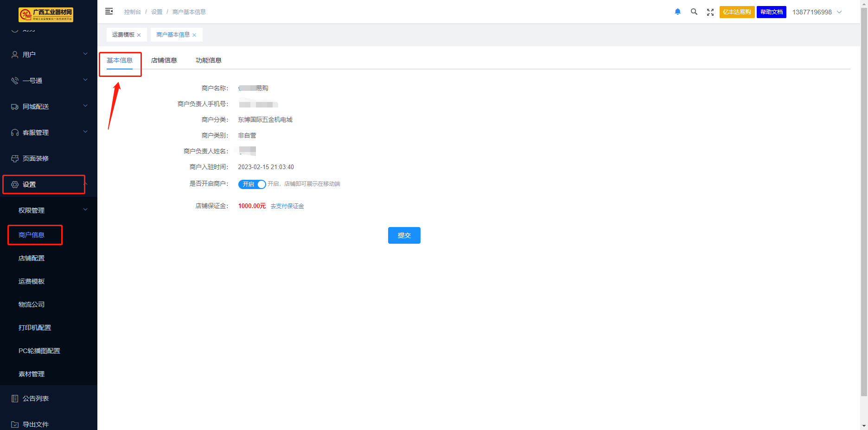
Task: Expand the 用户 sidebar menu
Action: tap(48, 55)
